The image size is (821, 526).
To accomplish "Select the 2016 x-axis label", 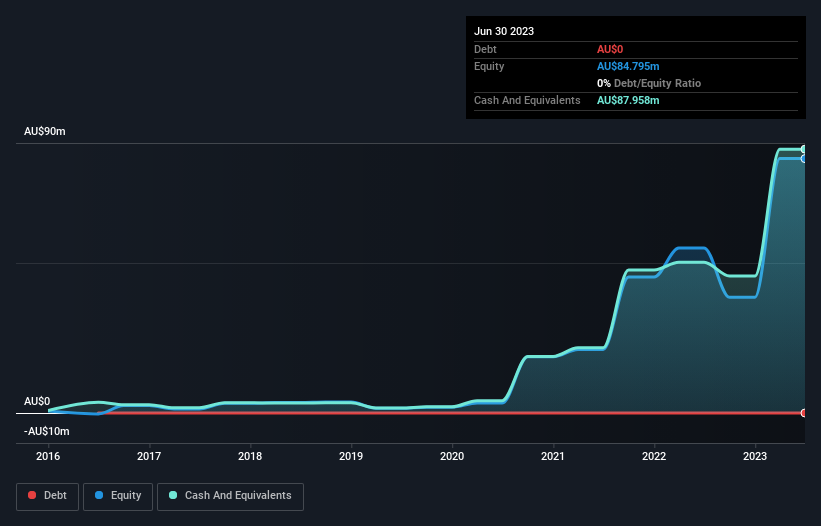I will click(48, 456).
